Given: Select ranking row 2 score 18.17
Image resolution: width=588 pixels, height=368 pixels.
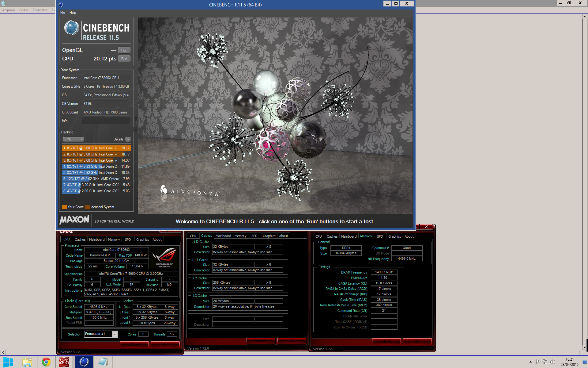Looking at the screenshot, I should [96, 154].
